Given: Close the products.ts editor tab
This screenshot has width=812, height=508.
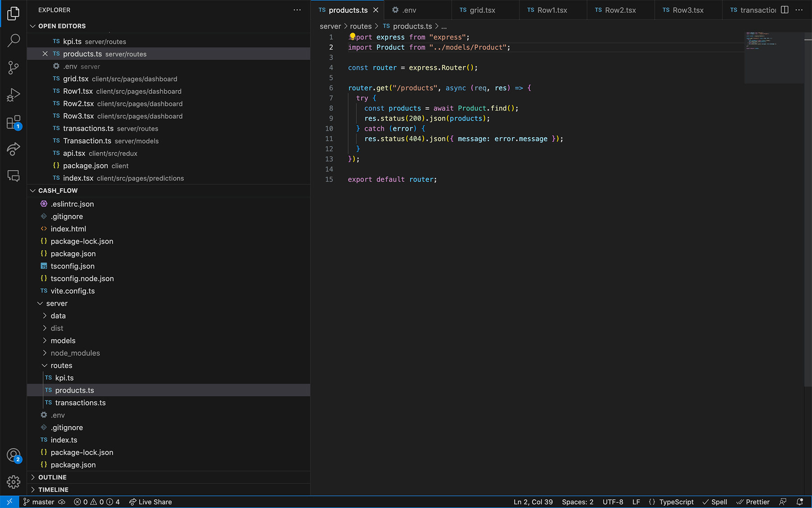Looking at the screenshot, I should tap(375, 10).
